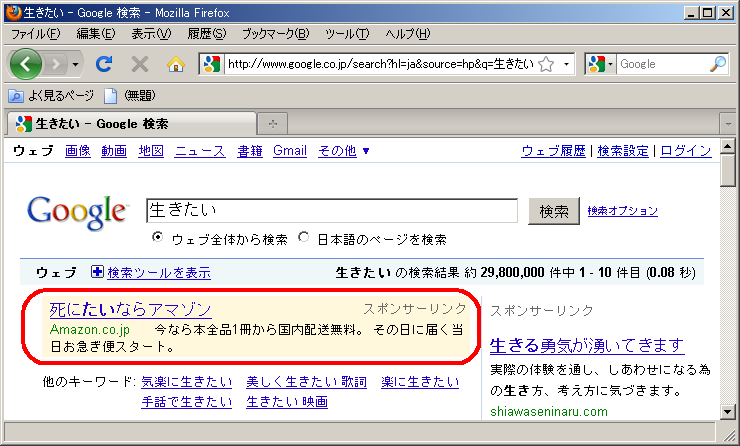740x446 pixels.
Task: Open a new tab with the plus button
Action: tap(272, 124)
